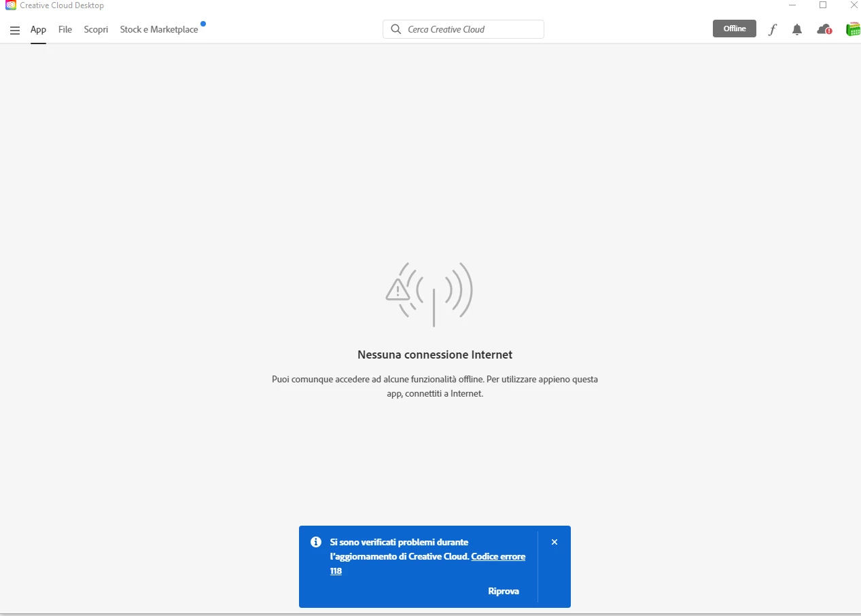Click the info icon in error banner
This screenshot has width=861, height=616.
[x=316, y=542]
